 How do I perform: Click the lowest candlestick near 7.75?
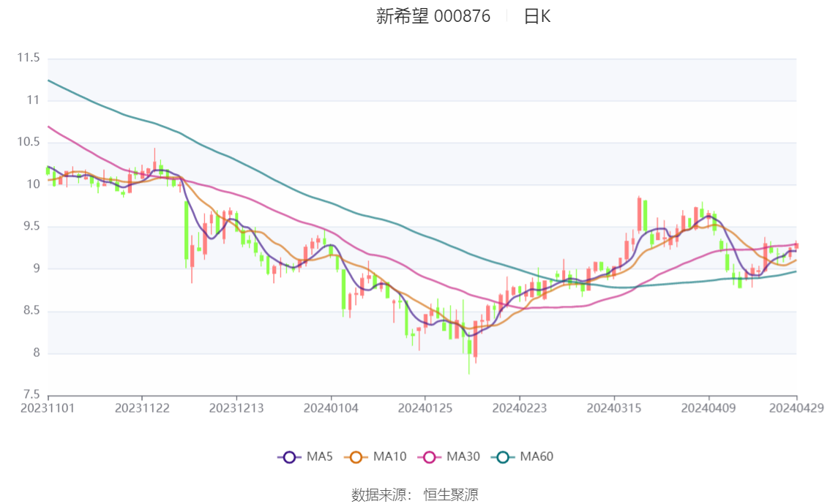[x=469, y=353]
